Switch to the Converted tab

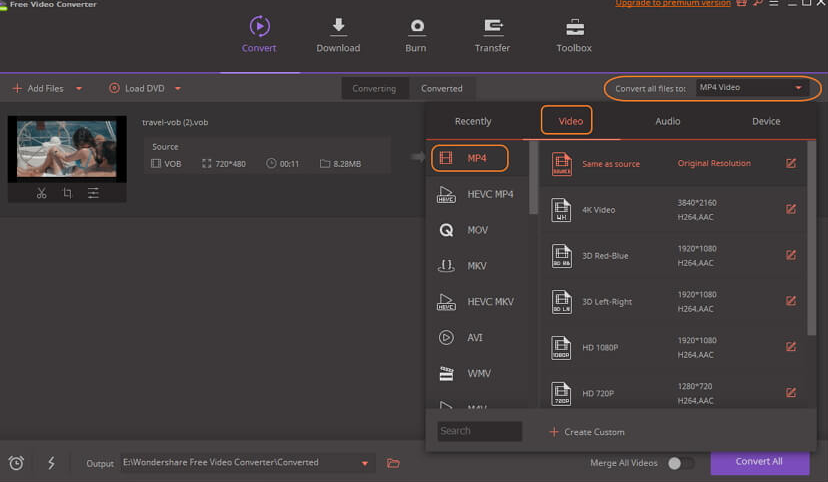pyautogui.click(x=442, y=88)
